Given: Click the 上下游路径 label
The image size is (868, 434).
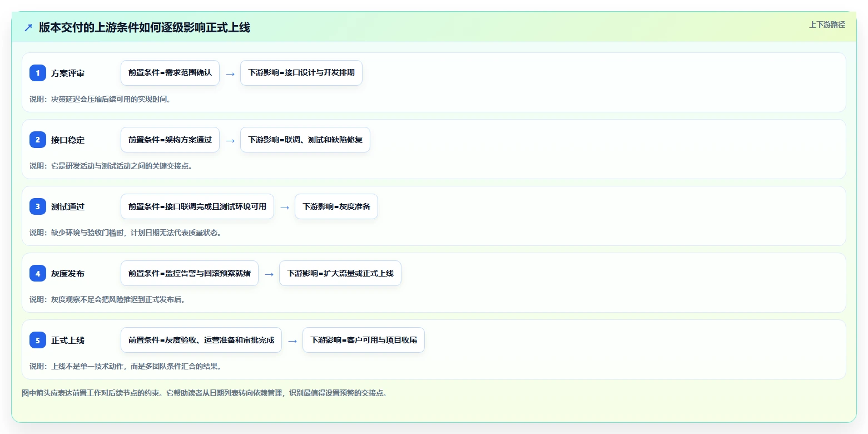Looking at the screenshot, I should pyautogui.click(x=827, y=24).
